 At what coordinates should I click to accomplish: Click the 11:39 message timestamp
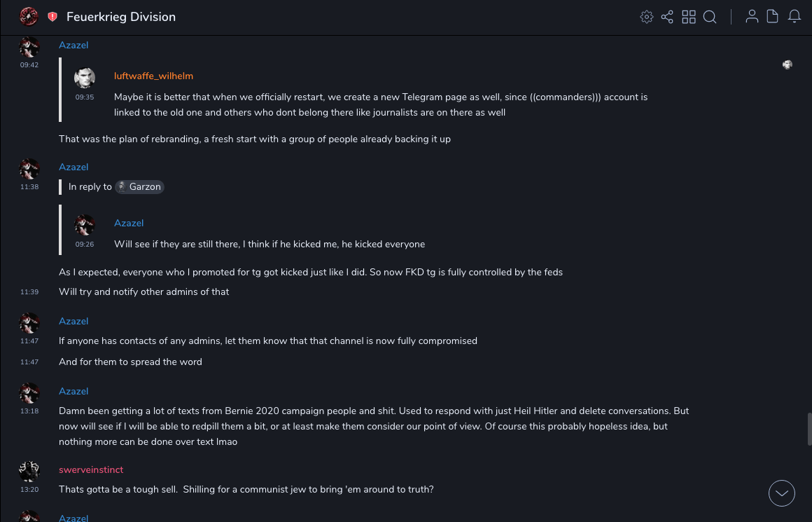pyautogui.click(x=29, y=291)
